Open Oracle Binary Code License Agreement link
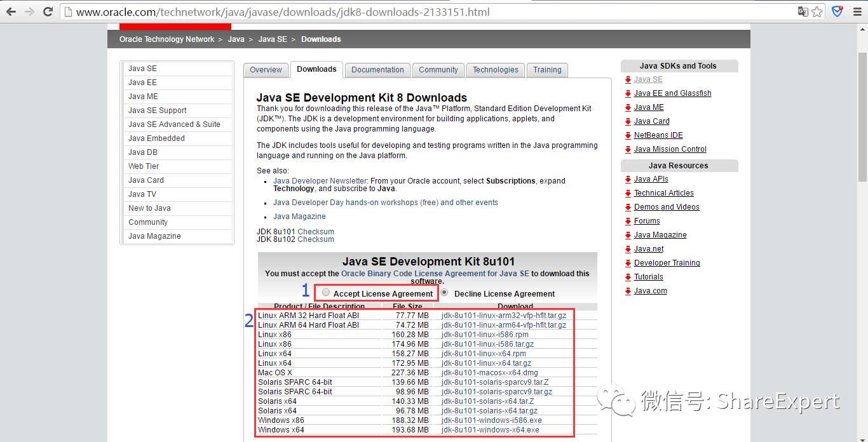The height and width of the screenshot is (442, 868). (435, 274)
